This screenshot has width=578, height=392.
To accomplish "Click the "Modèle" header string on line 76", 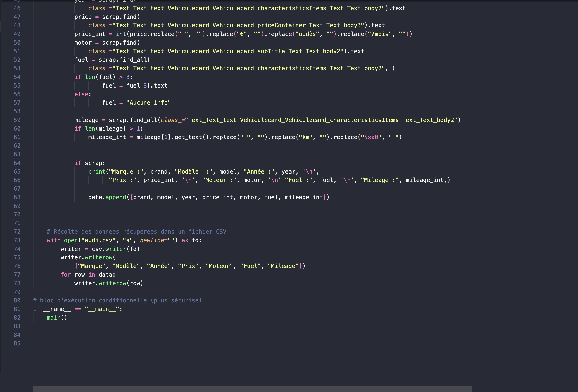I will [x=126, y=266].
